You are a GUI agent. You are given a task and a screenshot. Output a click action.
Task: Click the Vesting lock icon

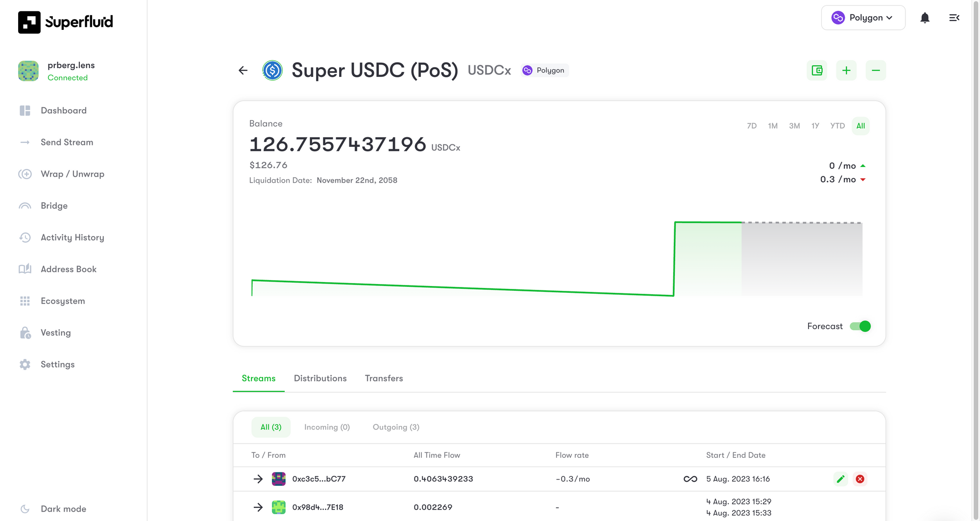pyautogui.click(x=25, y=333)
